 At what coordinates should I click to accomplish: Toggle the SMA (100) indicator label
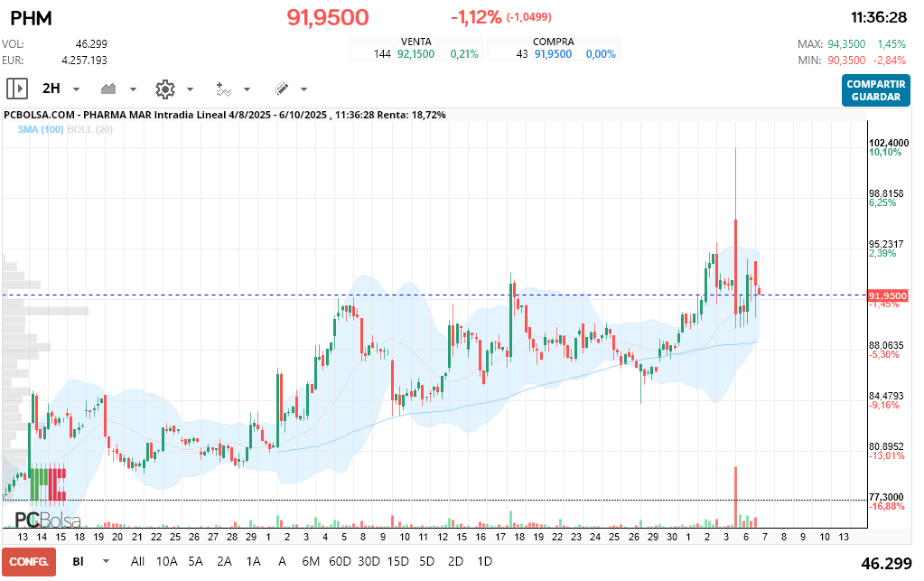40,130
